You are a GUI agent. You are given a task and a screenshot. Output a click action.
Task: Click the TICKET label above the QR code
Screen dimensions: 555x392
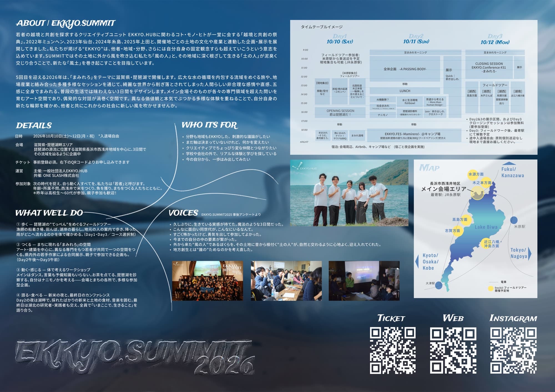pos(391,318)
